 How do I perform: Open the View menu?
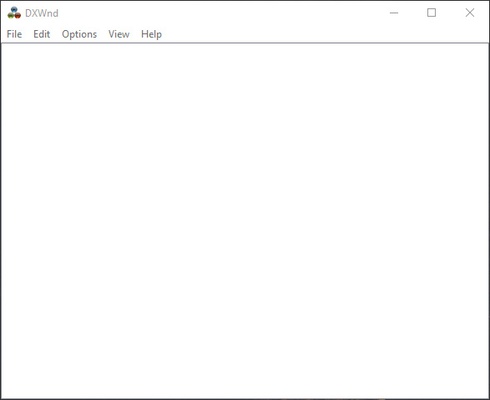click(x=119, y=34)
